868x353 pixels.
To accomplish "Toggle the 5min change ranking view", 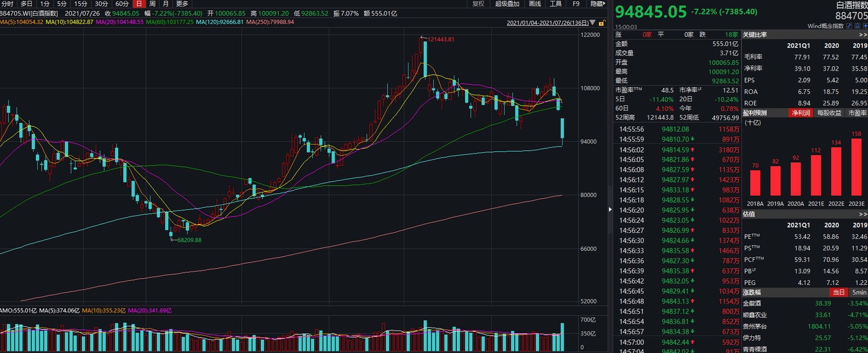I will pyautogui.click(x=858, y=292).
